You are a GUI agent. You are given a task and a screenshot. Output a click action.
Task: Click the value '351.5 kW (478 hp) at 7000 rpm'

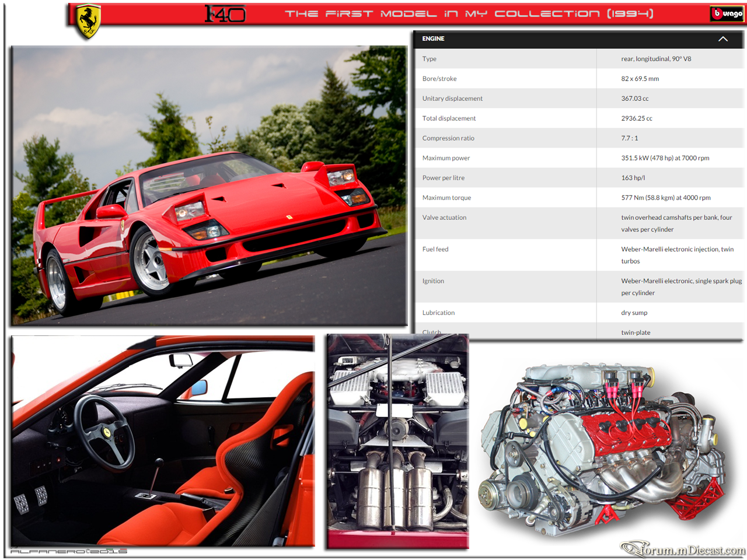(x=665, y=158)
